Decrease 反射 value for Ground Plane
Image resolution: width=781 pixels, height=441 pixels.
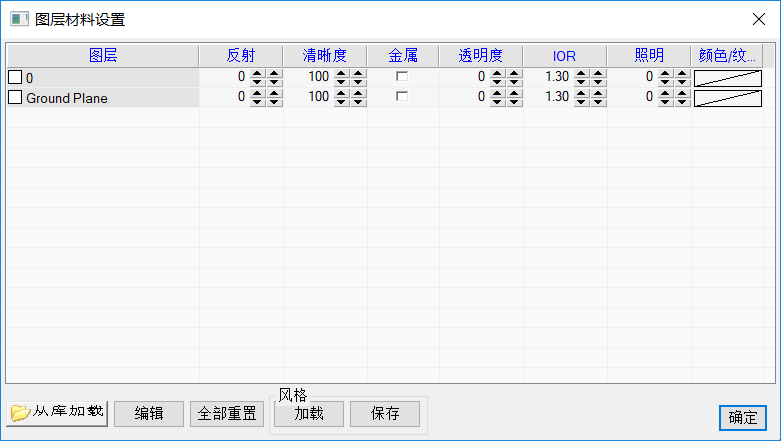[x=257, y=101]
